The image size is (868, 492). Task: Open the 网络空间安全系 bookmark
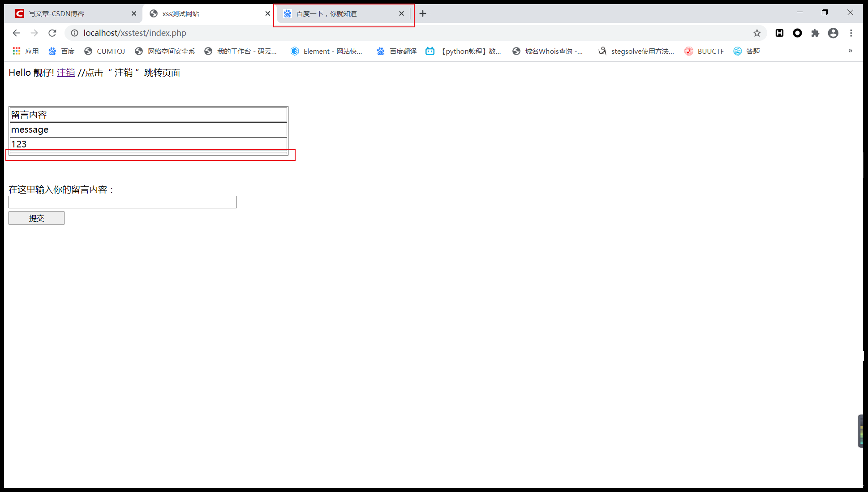165,52
